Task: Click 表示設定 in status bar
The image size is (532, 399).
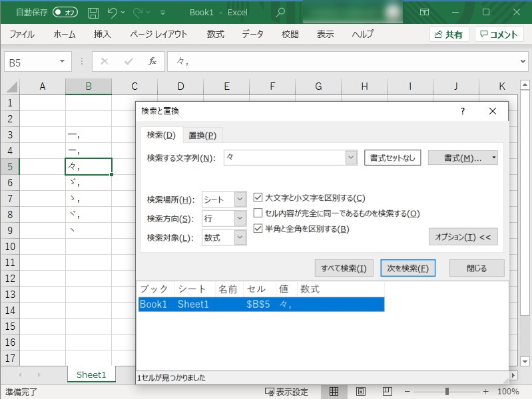Action: tap(287, 392)
